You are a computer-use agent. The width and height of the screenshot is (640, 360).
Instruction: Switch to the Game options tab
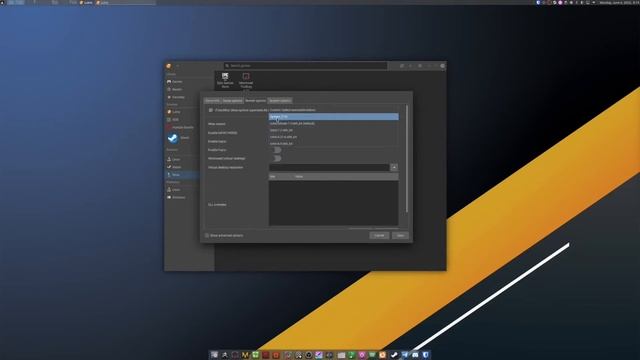tap(232, 100)
